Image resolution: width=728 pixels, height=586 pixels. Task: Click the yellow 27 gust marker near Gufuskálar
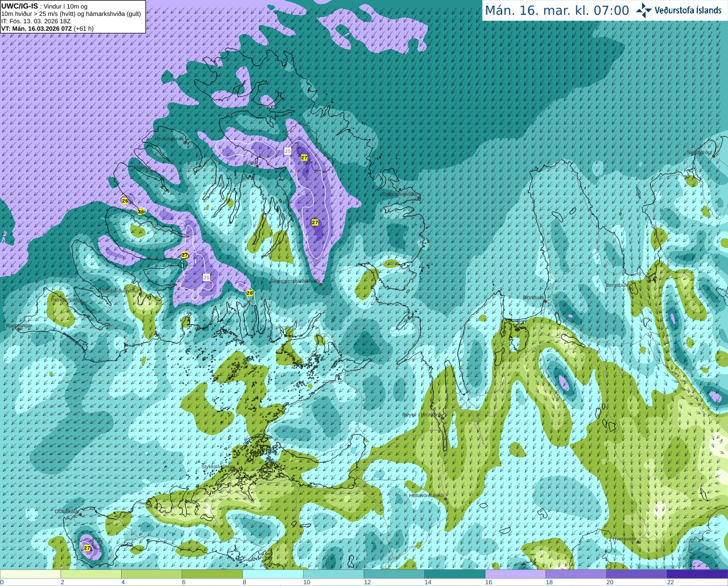click(x=87, y=548)
